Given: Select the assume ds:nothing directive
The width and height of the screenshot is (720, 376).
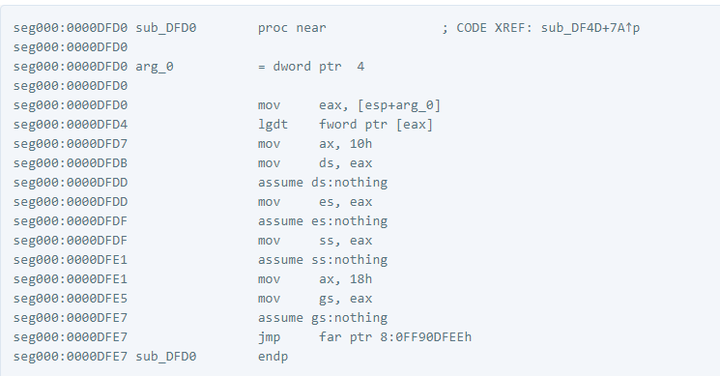Looking at the screenshot, I should coord(322,183).
